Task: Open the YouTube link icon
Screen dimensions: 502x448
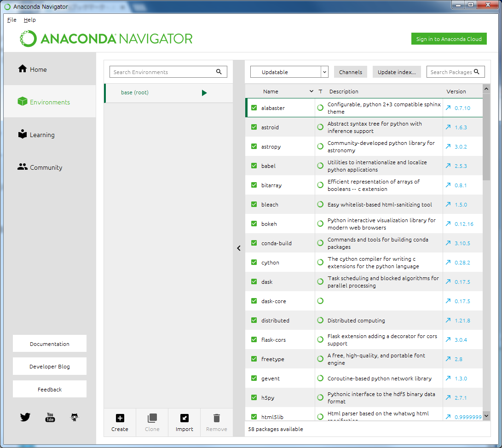Action: [50, 417]
